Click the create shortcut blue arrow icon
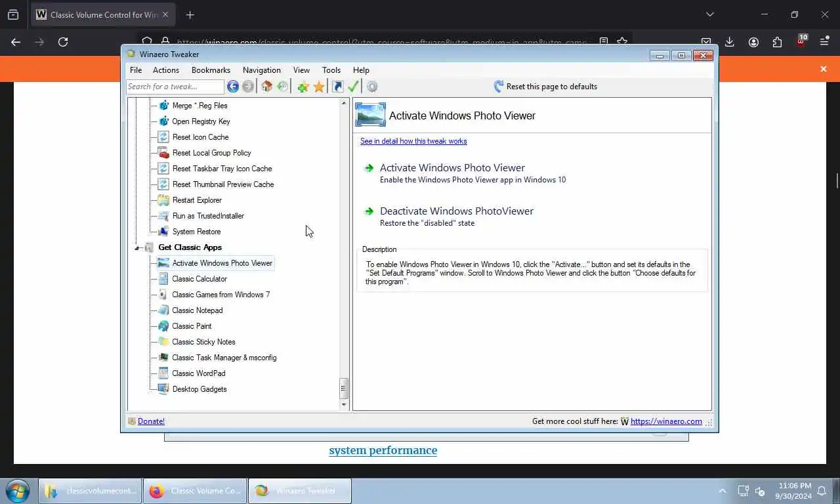 coord(338,87)
